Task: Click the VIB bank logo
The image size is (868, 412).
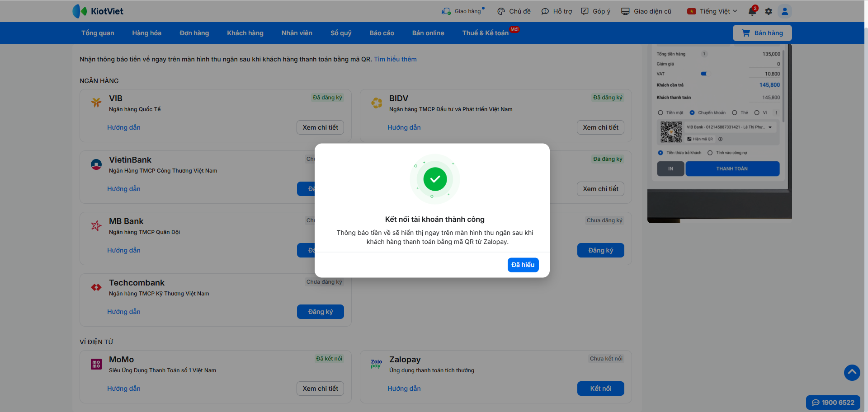Action: 96,103
